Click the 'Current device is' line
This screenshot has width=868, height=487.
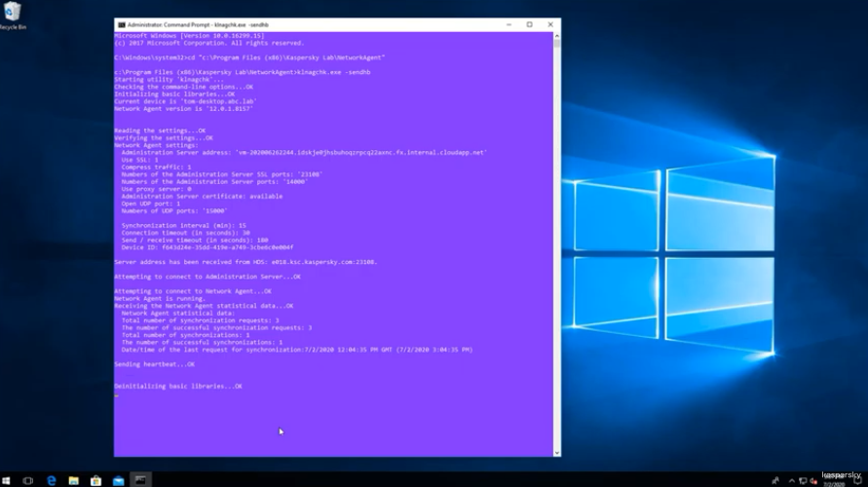pos(185,101)
